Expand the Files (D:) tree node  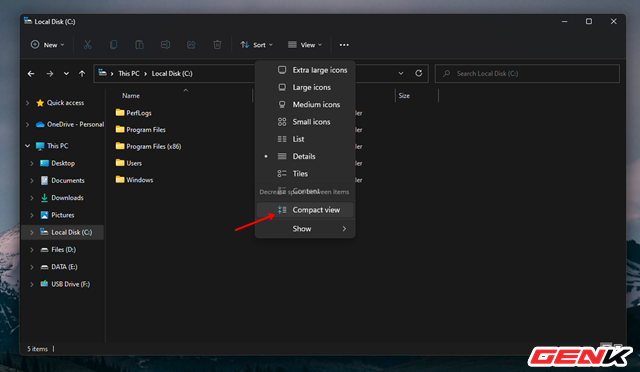click(x=32, y=249)
